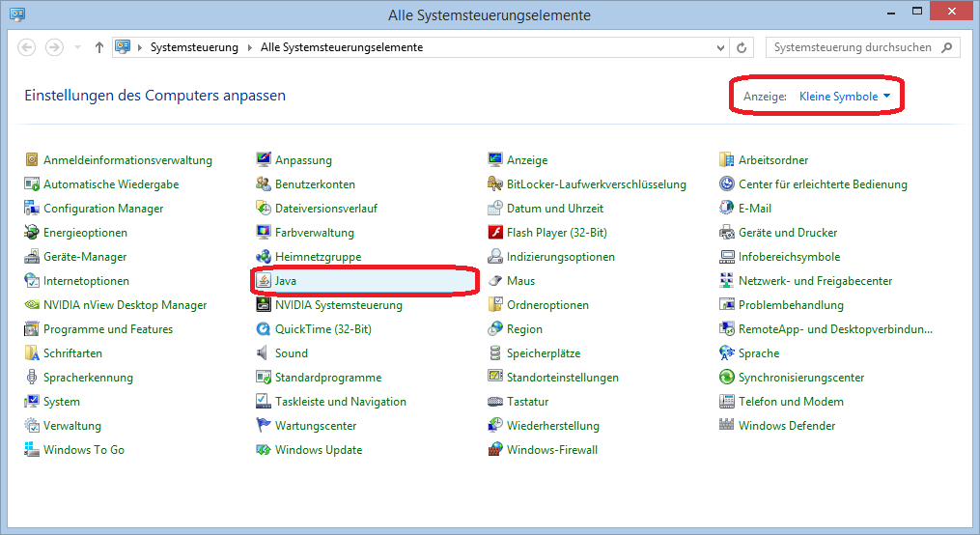Open the Programme und Features link
The width and height of the screenshot is (980, 535).
[x=107, y=329]
